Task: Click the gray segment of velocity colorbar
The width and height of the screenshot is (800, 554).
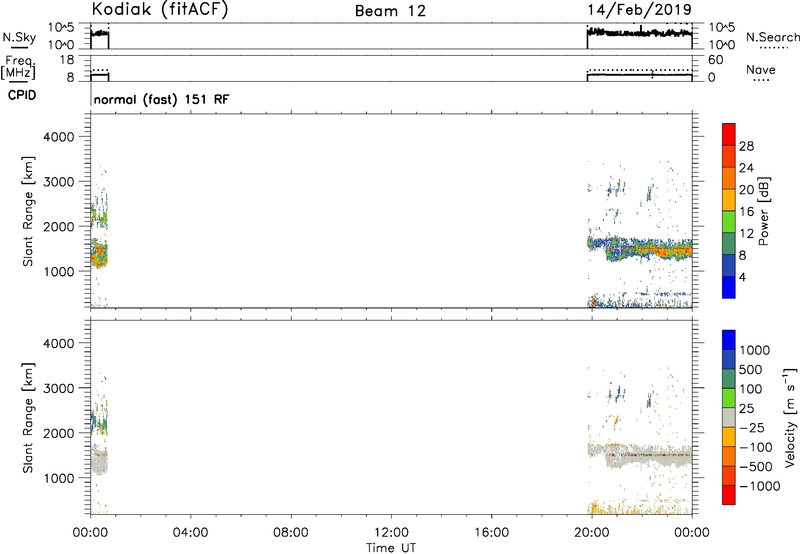Action: point(729,418)
